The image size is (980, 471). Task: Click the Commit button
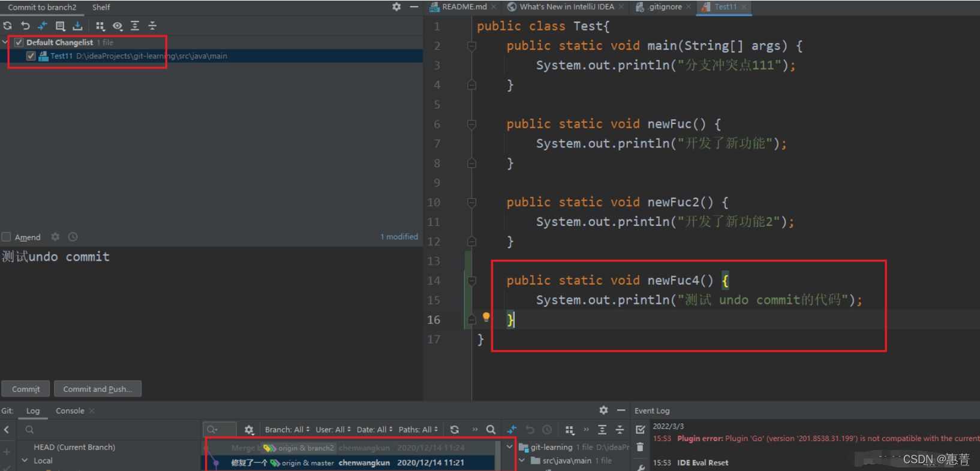[x=26, y=389]
